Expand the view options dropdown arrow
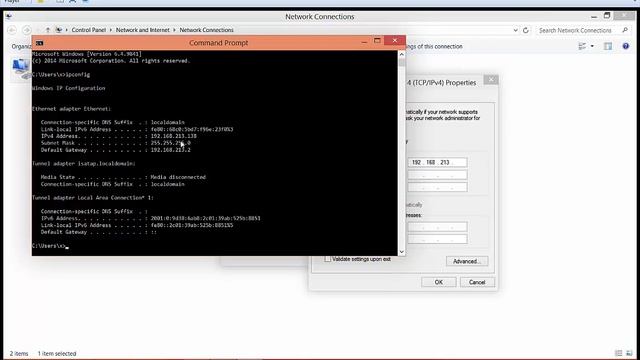Viewport: 640px width, 360px height. pos(592,46)
